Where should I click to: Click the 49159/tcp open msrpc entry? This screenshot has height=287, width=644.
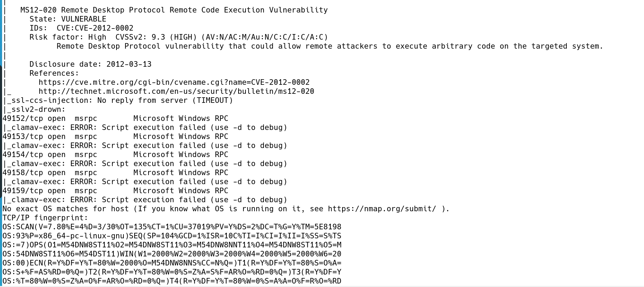[x=115, y=191]
